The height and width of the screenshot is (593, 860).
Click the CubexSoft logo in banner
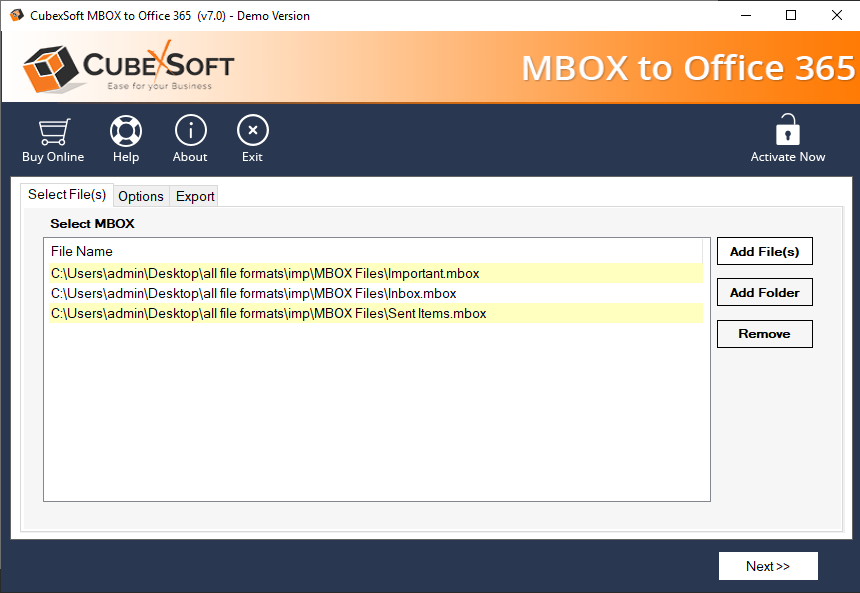coord(128,67)
